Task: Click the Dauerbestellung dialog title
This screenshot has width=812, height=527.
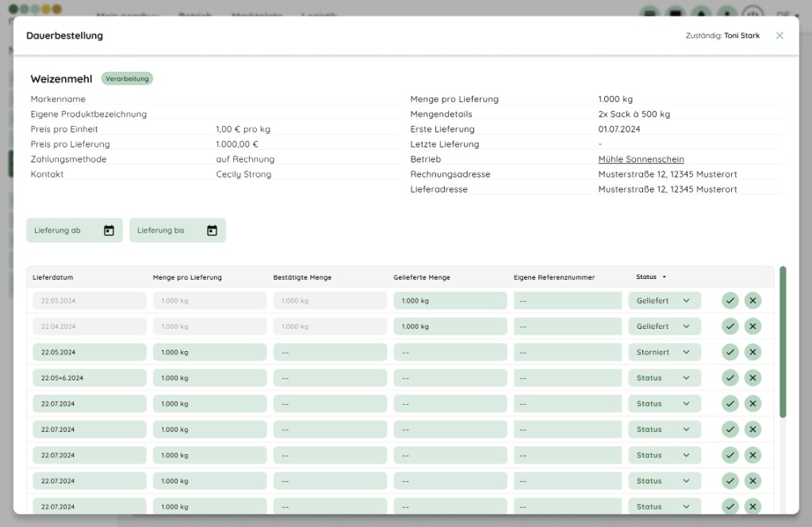Action: point(65,36)
